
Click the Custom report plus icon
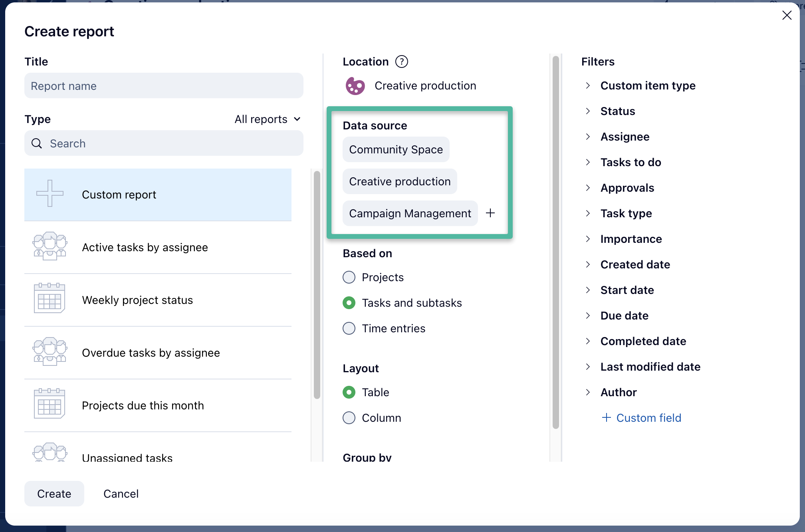pos(50,194)
